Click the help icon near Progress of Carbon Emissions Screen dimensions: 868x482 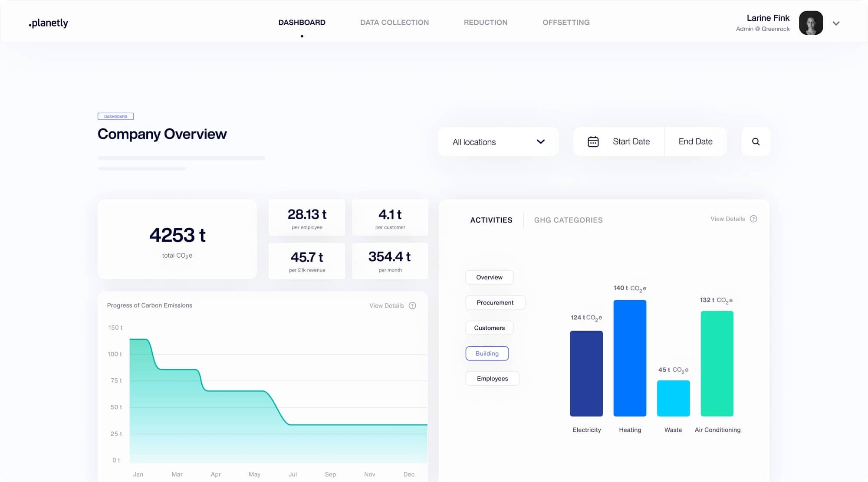click(x=412, y=305)
